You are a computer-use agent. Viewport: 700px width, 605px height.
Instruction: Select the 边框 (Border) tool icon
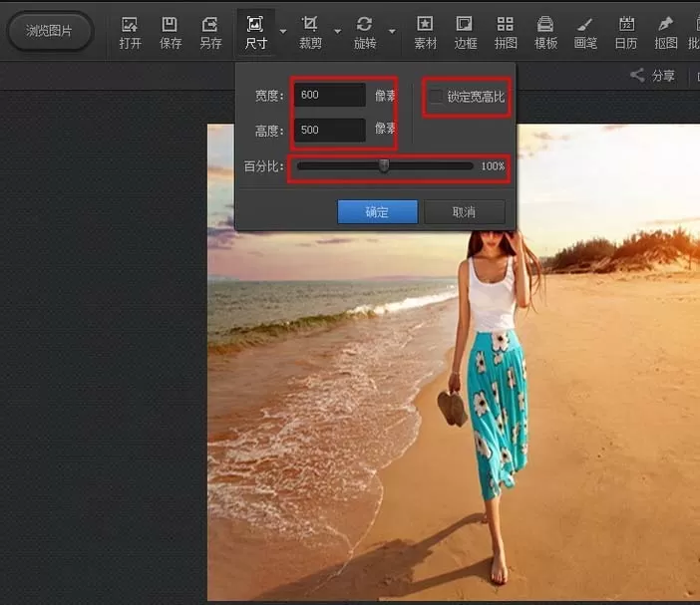click(466, 33)
